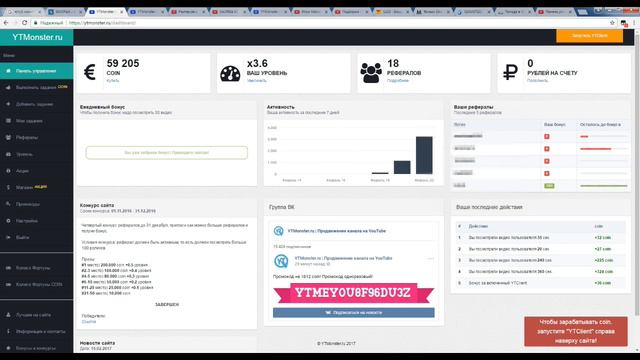Click the referrals people group icon
640x360 pixels.
tap(371, 73)
